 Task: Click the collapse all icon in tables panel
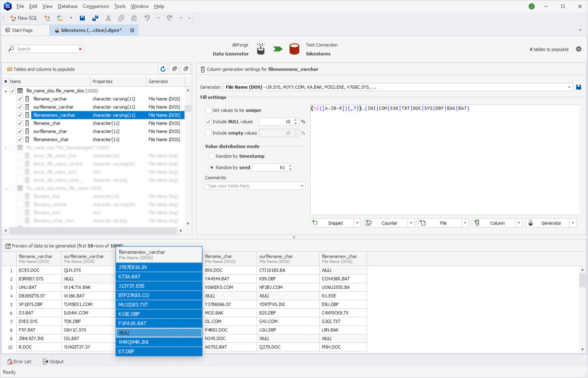tap(186, 69)
